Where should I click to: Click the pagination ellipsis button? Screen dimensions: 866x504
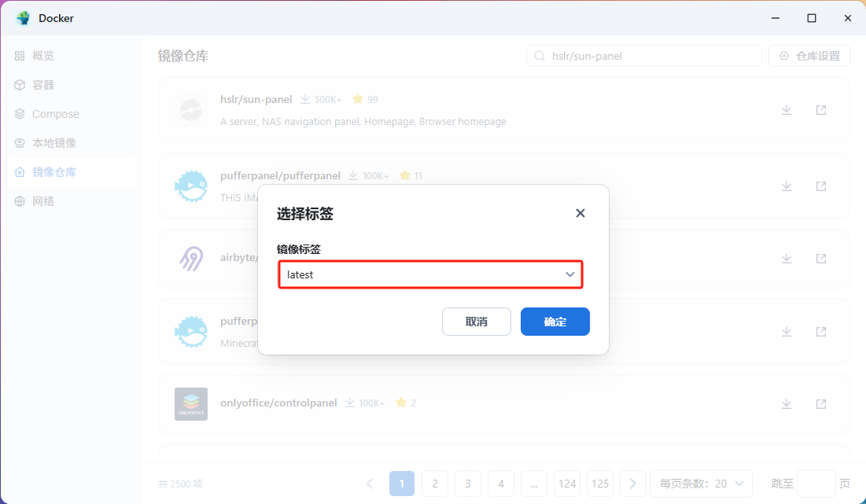(x=534, y=484)
